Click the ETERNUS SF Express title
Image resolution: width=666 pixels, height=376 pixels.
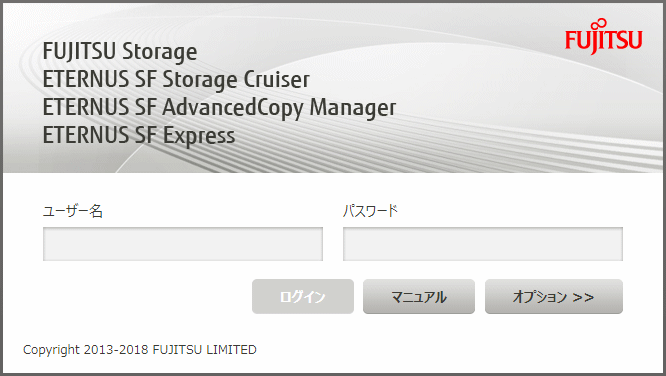[x=139, y=136]
